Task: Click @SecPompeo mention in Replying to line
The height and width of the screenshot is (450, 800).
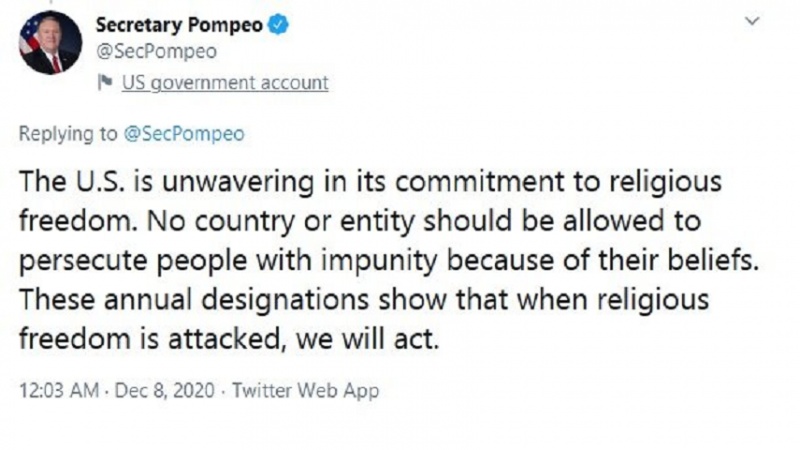Action: (x=184, y=134)
